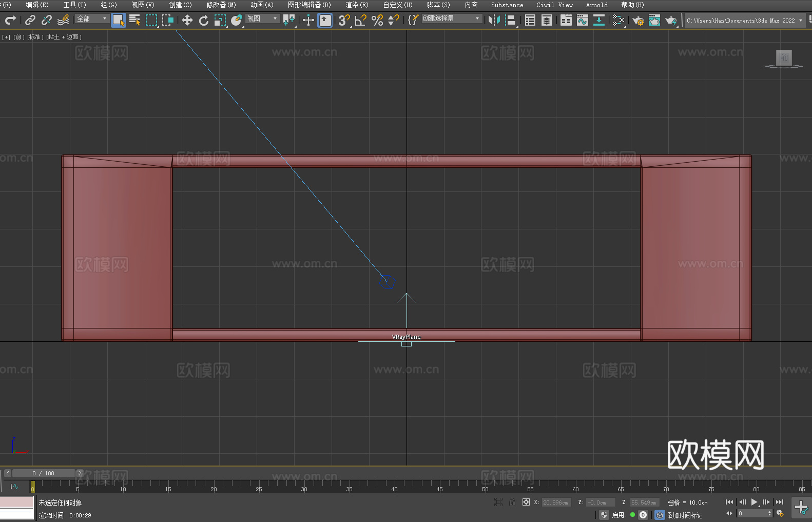Screen dimensions: 812x522
Task: Toggle Angle Snap
Action: (x=361, y=20)
